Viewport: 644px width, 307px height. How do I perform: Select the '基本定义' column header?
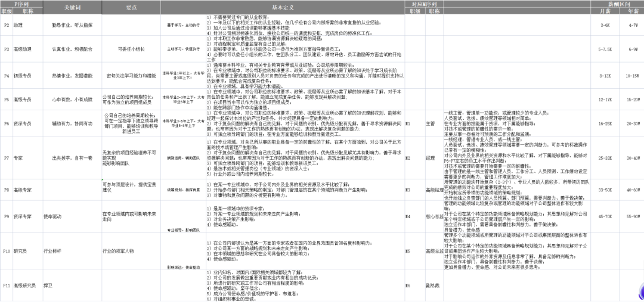(283, 7)
